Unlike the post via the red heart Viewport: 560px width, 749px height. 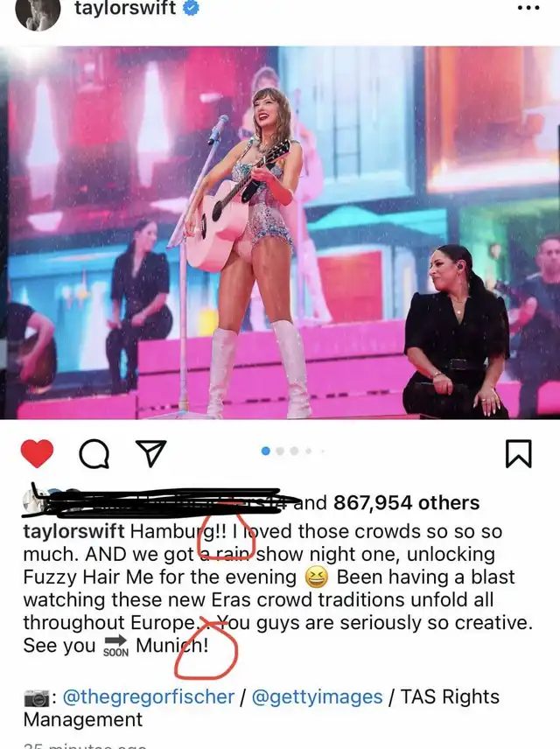[38, 453]
